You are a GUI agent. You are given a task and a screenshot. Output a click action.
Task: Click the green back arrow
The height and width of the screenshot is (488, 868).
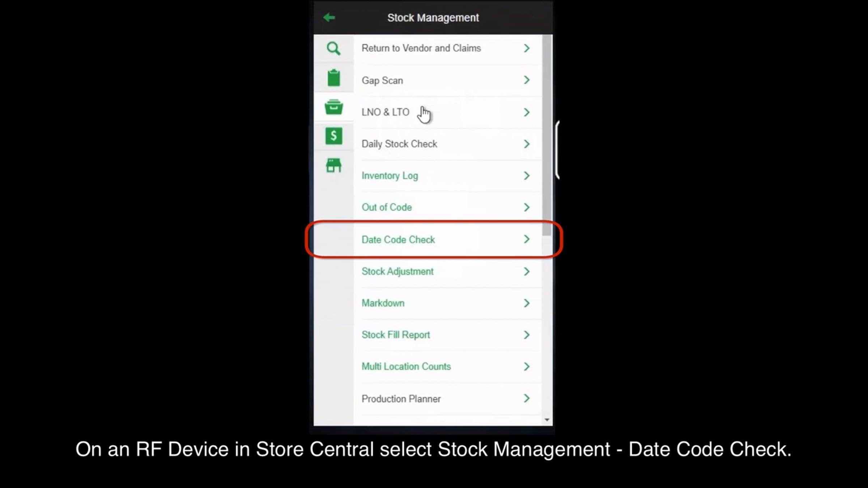point(329,17)
